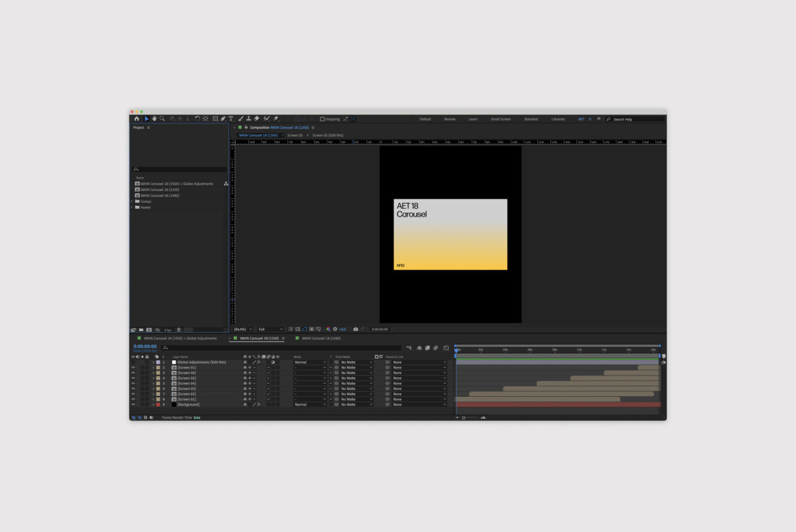Screen dimensions: 796x532
Task: Open the magnification ratio dropdown (84,4%)
Action: click(243, 329)
